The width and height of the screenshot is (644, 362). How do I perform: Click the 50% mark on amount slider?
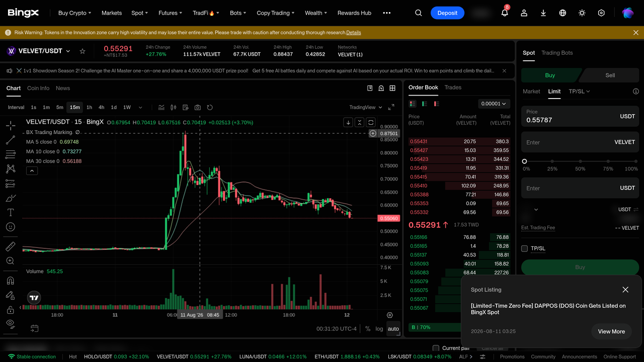pos(580,161)
